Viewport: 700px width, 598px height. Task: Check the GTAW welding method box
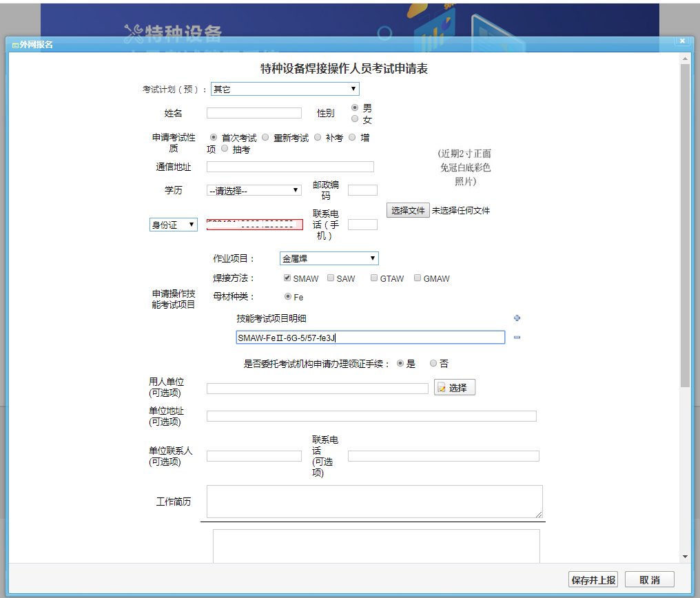(x=373, y=278)
